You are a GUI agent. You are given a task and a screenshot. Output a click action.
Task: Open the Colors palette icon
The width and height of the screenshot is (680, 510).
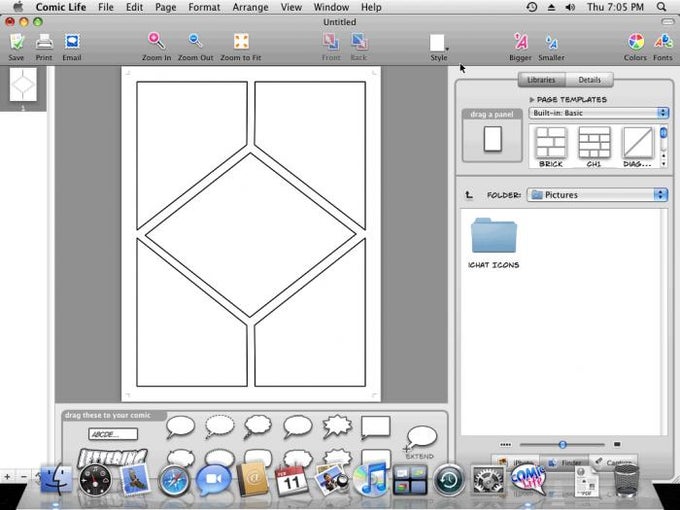coord(635,42)
